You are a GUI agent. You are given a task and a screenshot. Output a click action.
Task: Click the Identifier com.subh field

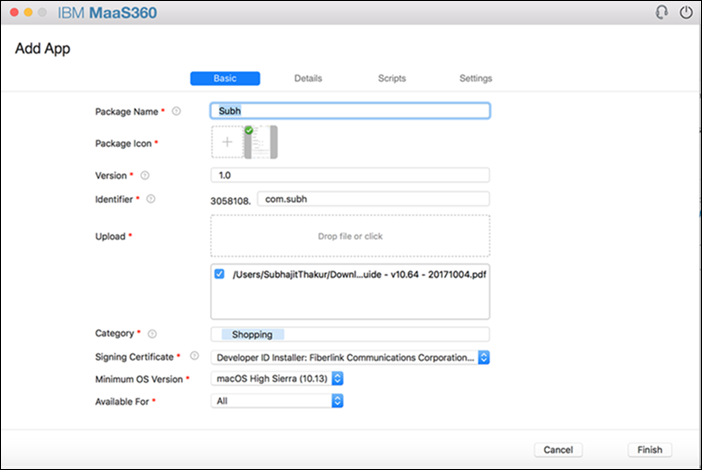(373, 199)
